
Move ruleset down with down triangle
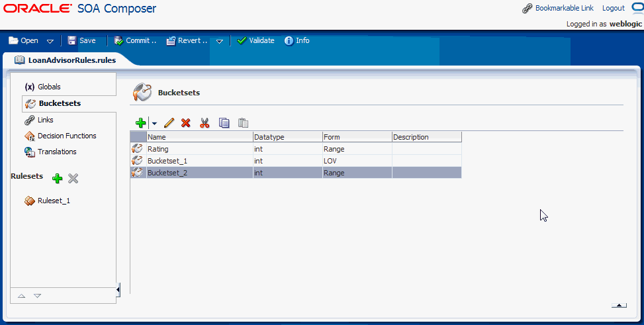37,296
